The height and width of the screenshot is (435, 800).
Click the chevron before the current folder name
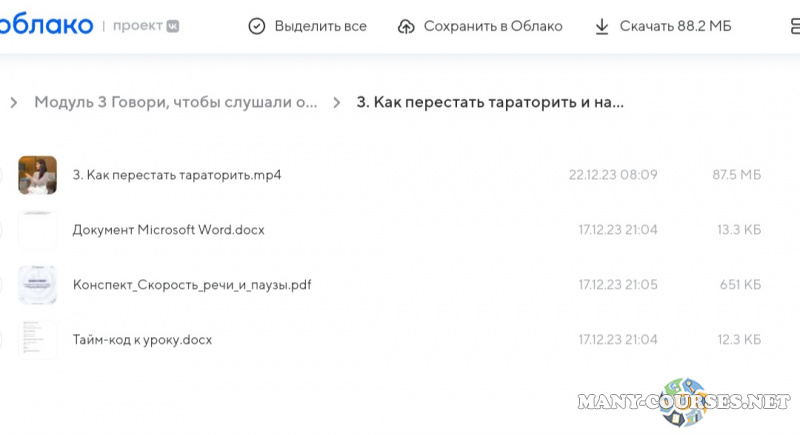[337, 102]
